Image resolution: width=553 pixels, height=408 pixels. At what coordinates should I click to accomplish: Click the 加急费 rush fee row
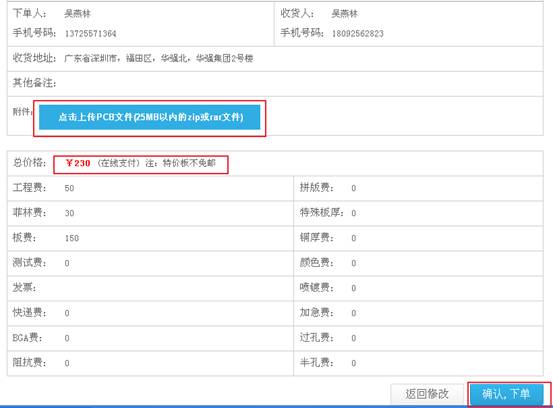pos(418,313)
